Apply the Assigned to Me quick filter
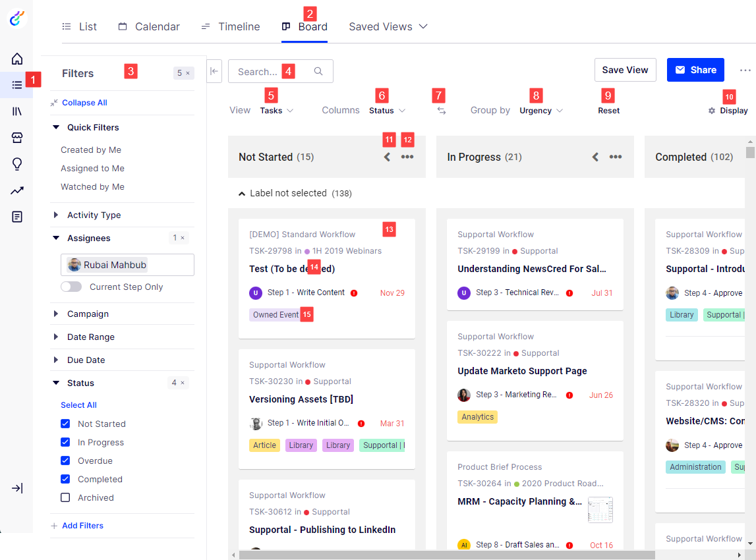This screenshot has width=756, height=560. click(x=92, y=168)
